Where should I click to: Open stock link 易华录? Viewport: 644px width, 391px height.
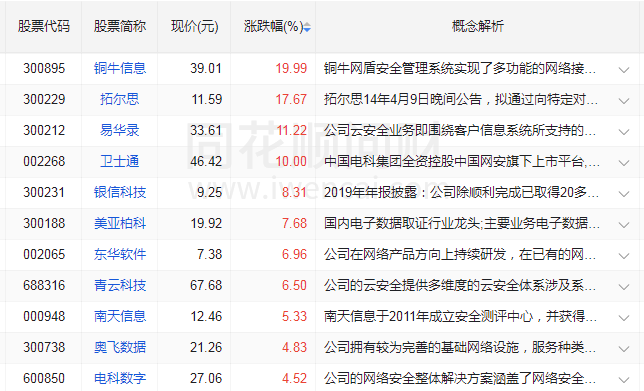(120, 130)
